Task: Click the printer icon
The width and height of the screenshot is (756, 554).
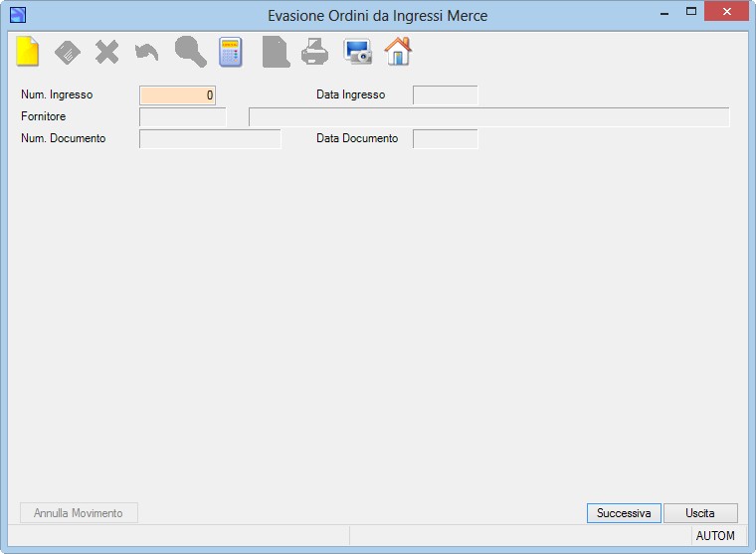Action: (x=315, y=52)
